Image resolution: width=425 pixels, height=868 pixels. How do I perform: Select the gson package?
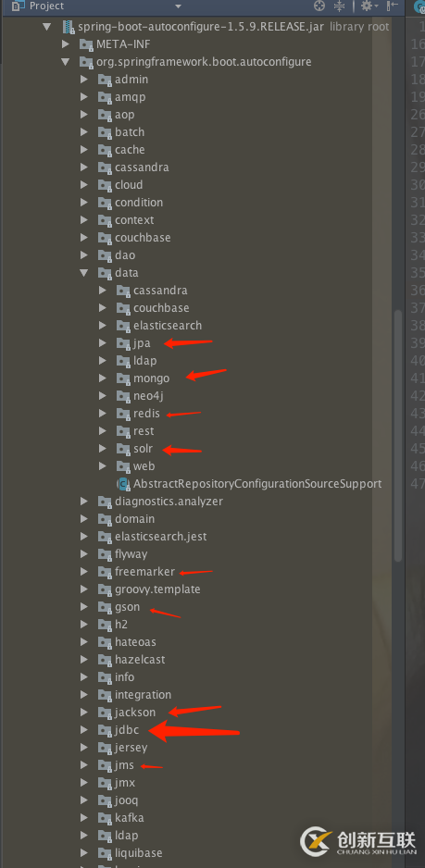[x=128, y=607]
